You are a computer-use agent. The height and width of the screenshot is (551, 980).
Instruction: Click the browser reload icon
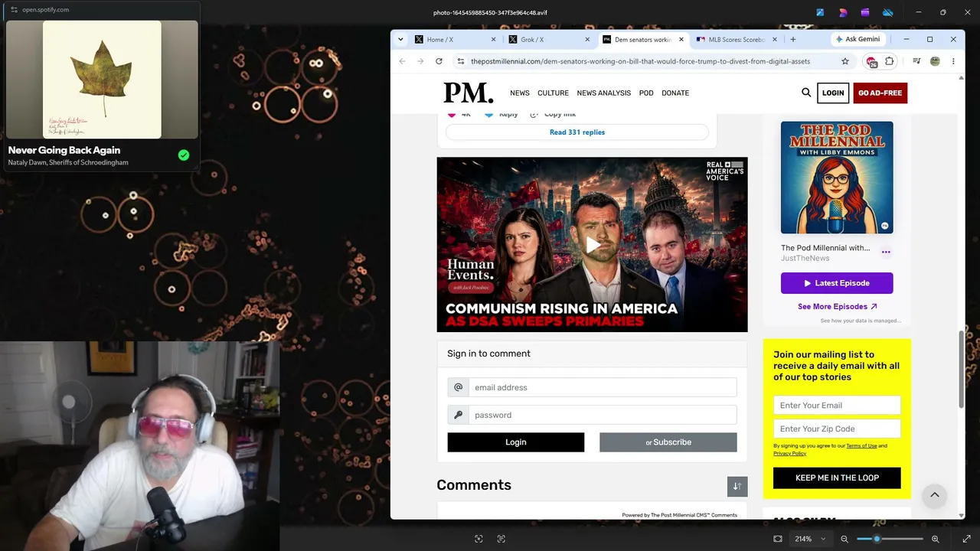click(439, 61)
